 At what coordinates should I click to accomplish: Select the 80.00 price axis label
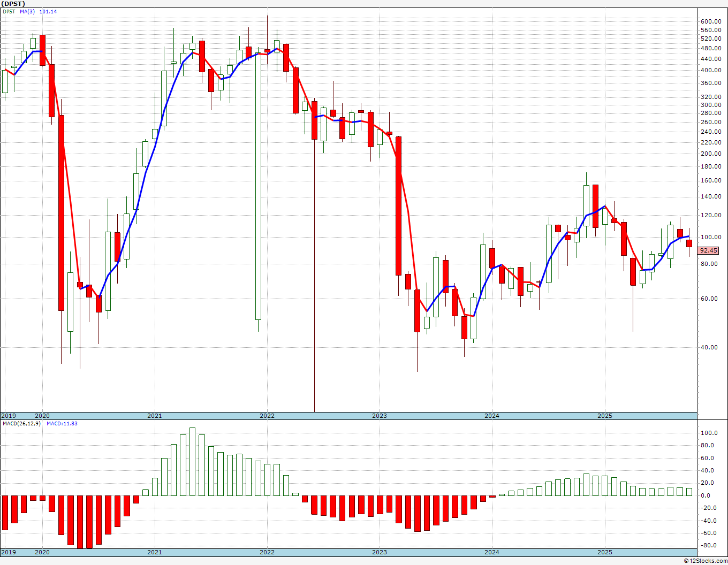click(709, 264)
